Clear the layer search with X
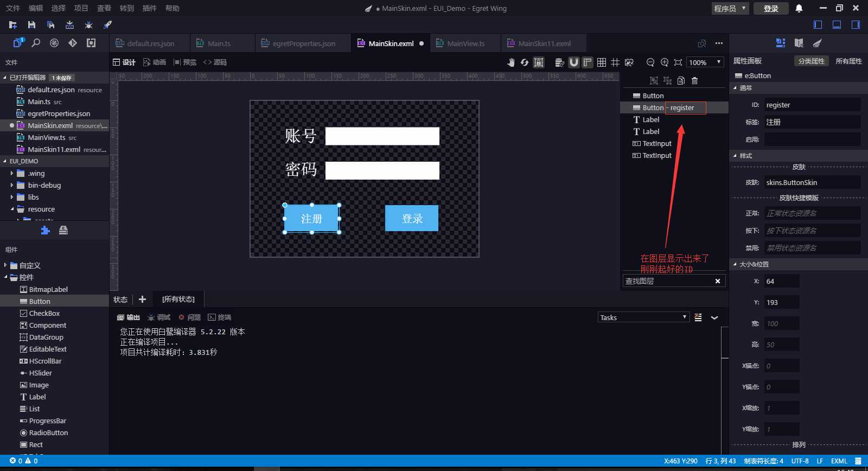Viewport: 868px width, 471px height. coord(718,281)
